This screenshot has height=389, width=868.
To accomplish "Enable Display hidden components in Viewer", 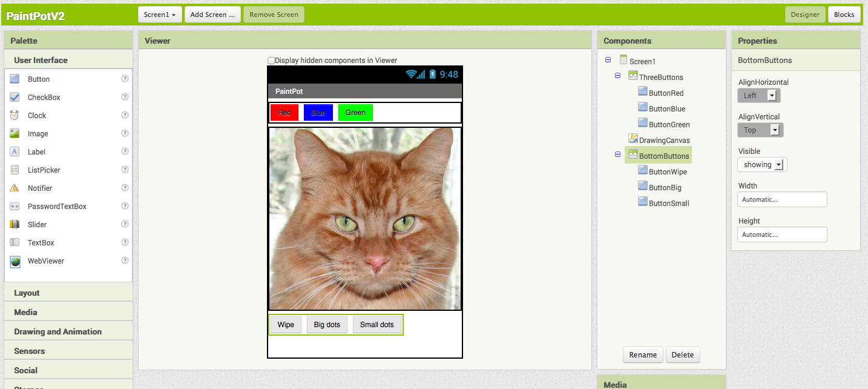I will (271, 61).
